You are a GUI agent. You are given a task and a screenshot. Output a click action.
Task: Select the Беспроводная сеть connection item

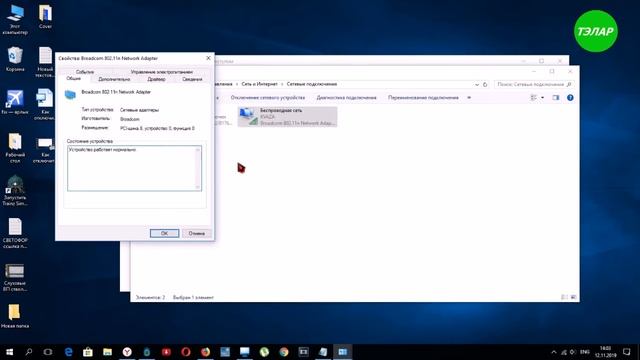[287, 117]
